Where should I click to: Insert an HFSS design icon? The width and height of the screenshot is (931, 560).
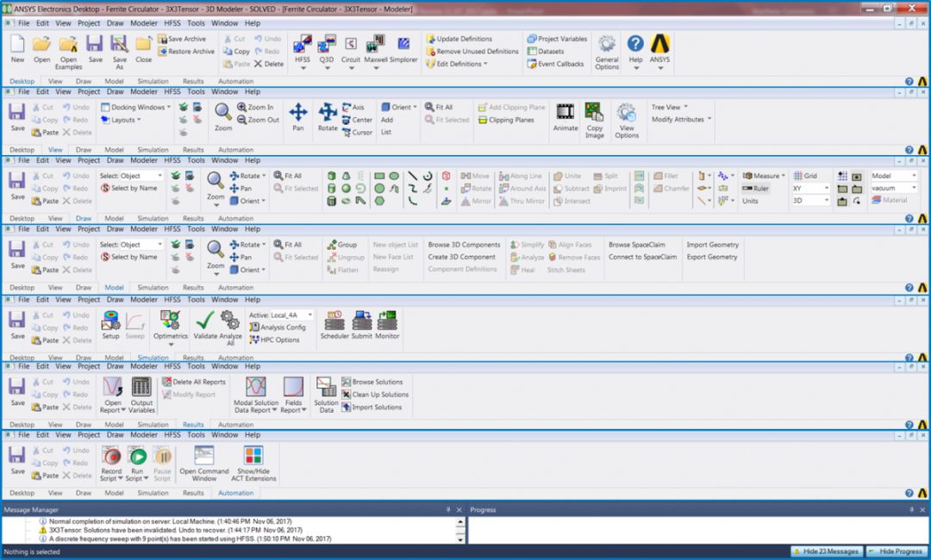[x=303, y=45]
